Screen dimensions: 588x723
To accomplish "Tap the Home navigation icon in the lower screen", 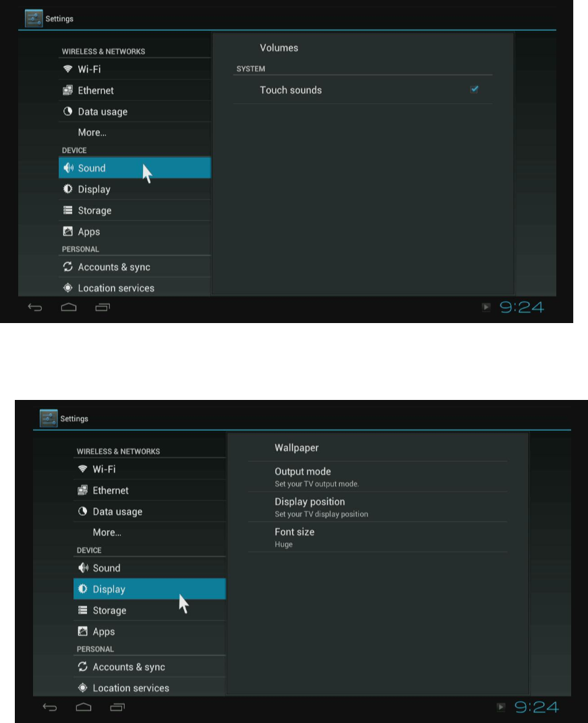I will tap(84, 707).
